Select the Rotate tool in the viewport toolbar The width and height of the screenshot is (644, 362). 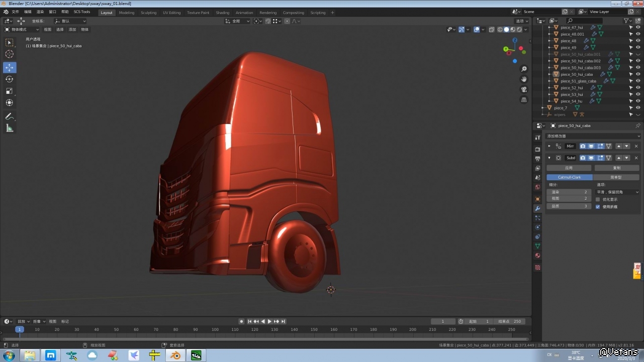pyautogui.click(x=10, y=79)
